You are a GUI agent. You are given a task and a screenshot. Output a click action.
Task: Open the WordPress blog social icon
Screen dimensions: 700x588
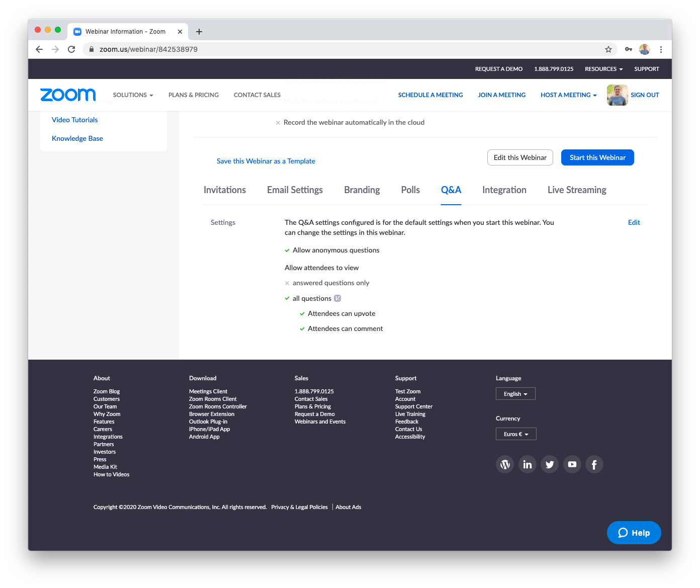click(x=505, y=464)
